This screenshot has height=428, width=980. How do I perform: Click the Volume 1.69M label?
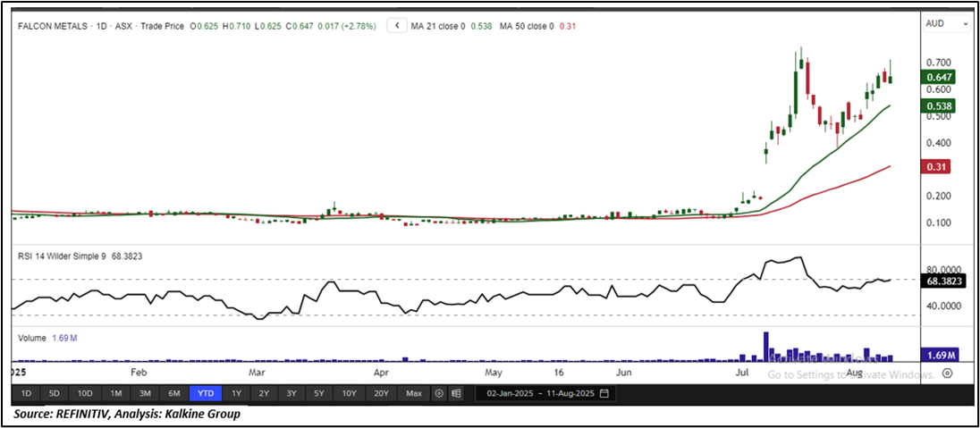click(46, 338)
